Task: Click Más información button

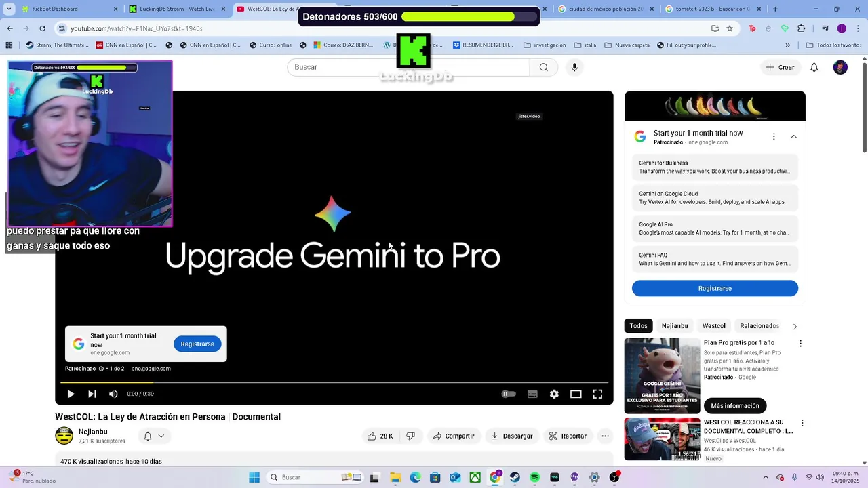Action: 735,405
